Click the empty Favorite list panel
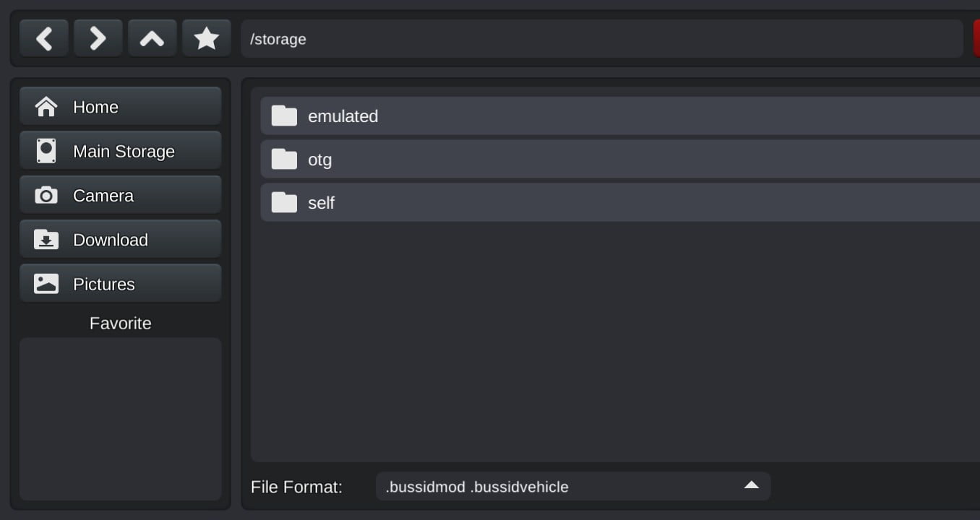980x520 pixels. [x=120, y=417]
